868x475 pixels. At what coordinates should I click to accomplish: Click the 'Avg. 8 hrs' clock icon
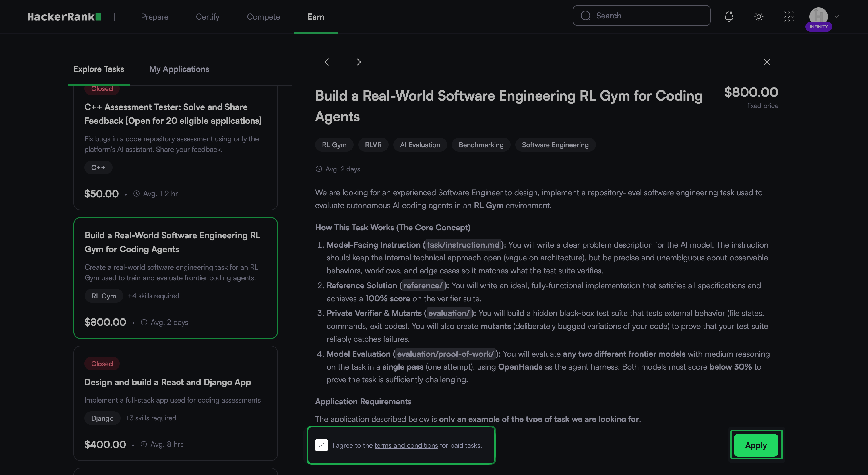[x=144, y=444]
